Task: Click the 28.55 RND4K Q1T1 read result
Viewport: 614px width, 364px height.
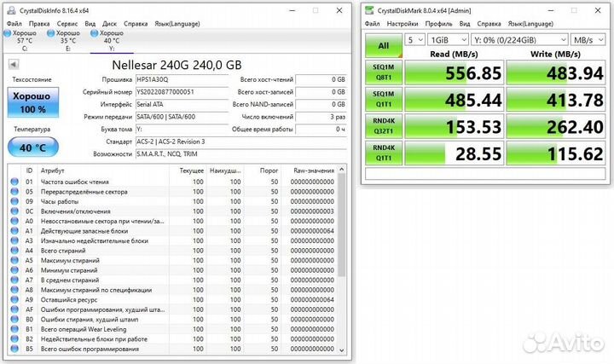Action: (455, 153)
